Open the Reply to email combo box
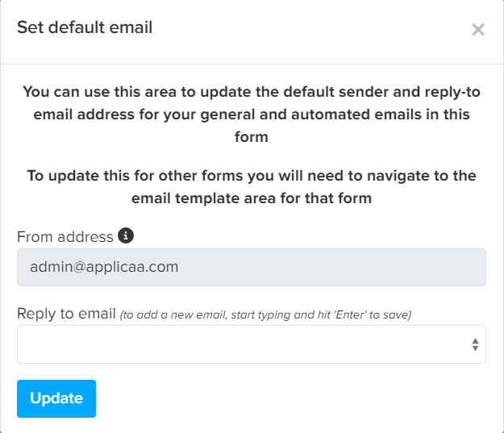 252,344
